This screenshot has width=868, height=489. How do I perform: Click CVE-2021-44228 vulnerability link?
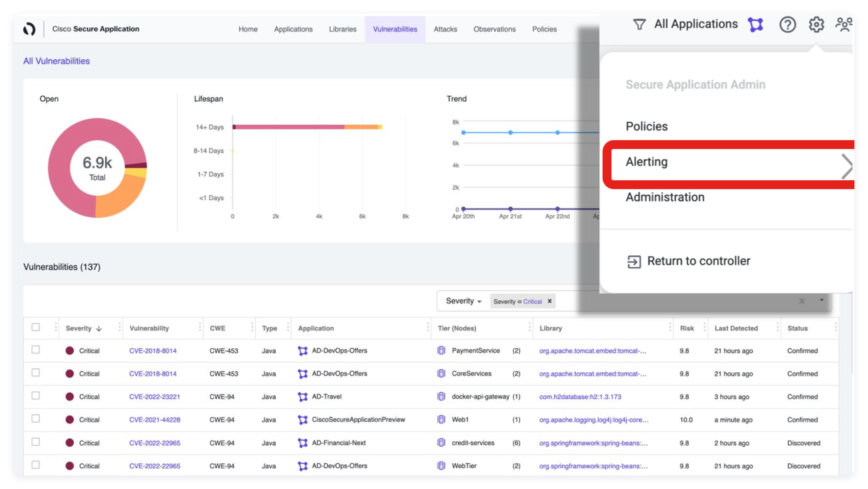point(154,419)
